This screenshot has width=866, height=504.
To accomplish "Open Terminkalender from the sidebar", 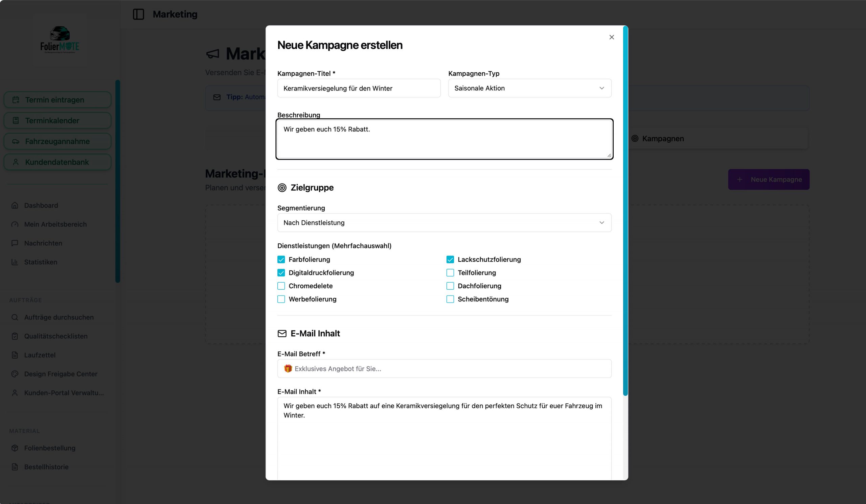I will [x=58, y=120].
